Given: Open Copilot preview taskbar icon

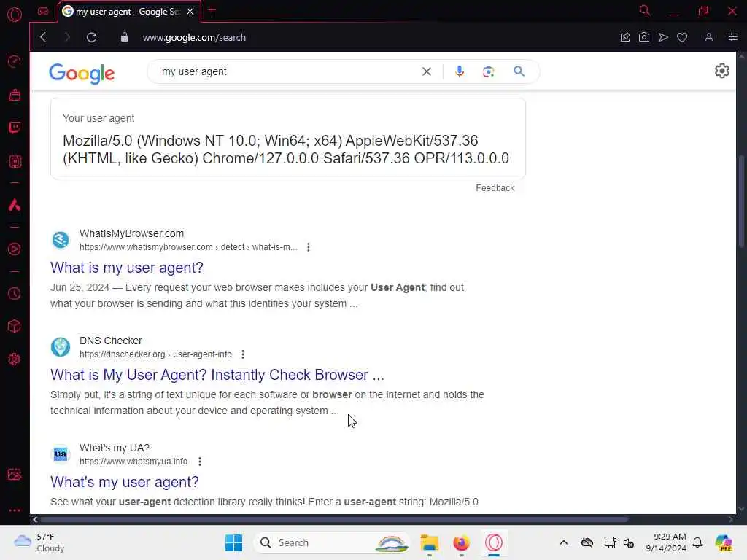Looking at the screenshot, I should [x=724, y=542].
